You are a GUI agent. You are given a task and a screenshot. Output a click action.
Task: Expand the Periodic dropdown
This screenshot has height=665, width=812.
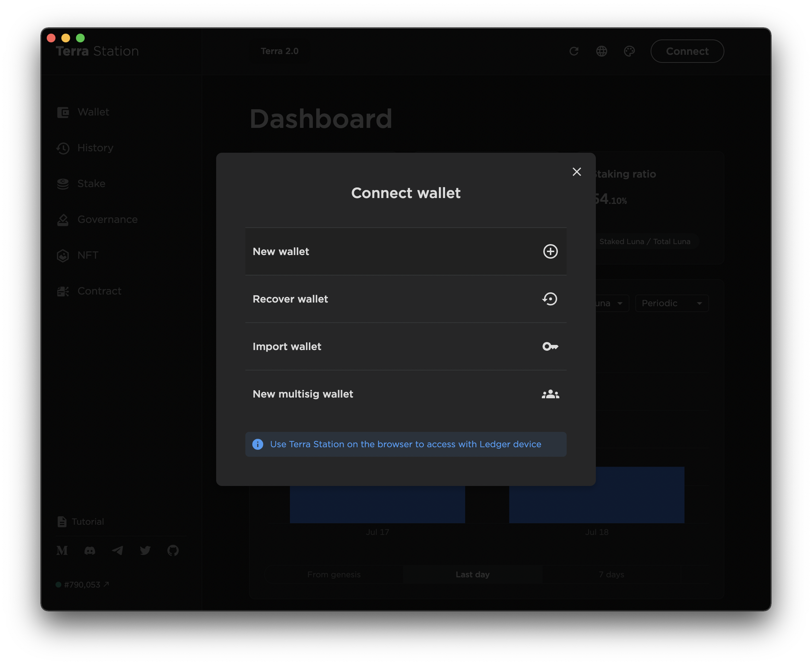click(671, 303)
